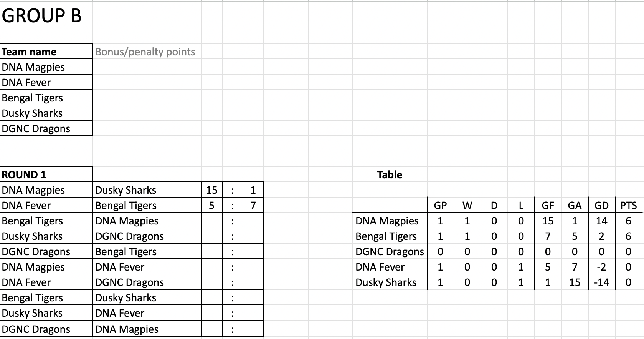This screenshot has height=339, width=644.
Task: Select the W column header in standings
Action: pyautogui.click(x=467, y=206)
